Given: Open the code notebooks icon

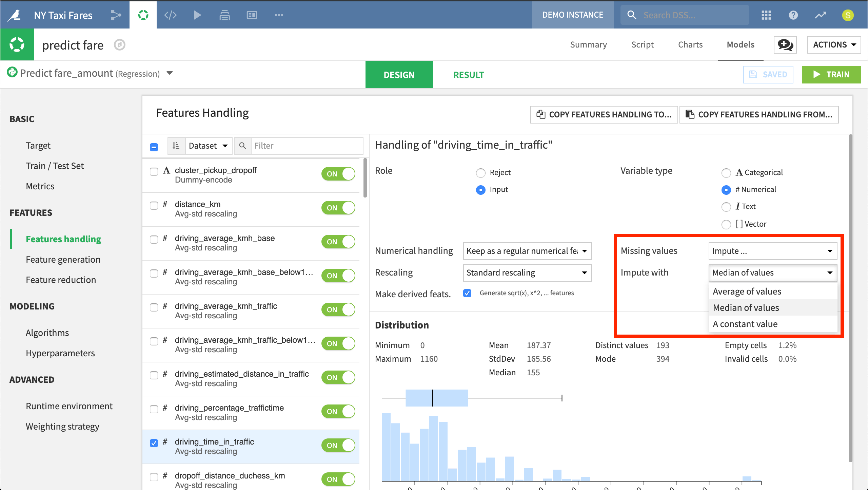Looking at the screenshot, I should [170, 15].
